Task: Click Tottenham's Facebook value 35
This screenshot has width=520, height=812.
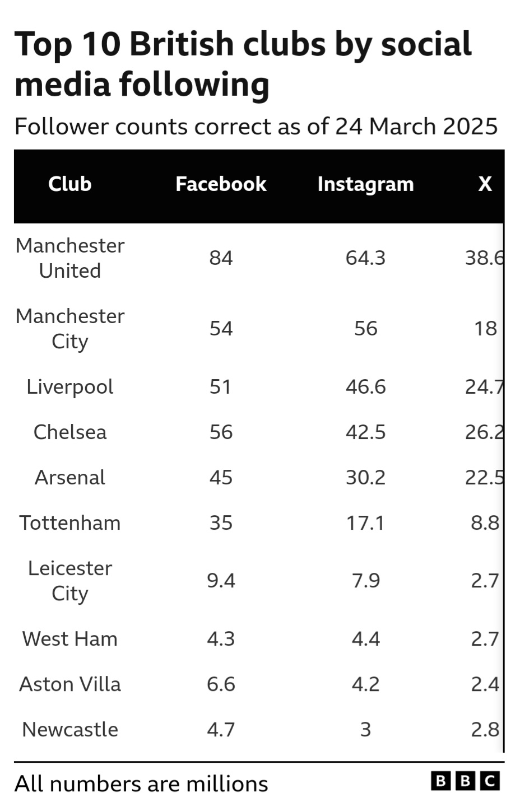Action: tap(221, 523)
